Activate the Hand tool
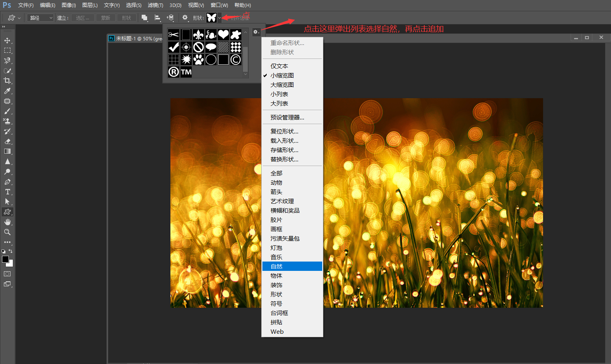The width and height of the screenshot is (611, 364). point(7,222)
